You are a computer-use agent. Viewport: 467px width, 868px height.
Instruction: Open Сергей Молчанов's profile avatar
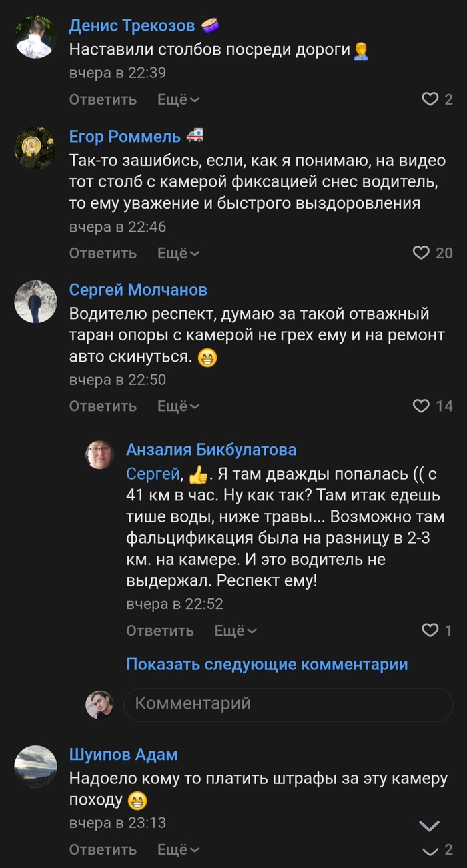35,302
